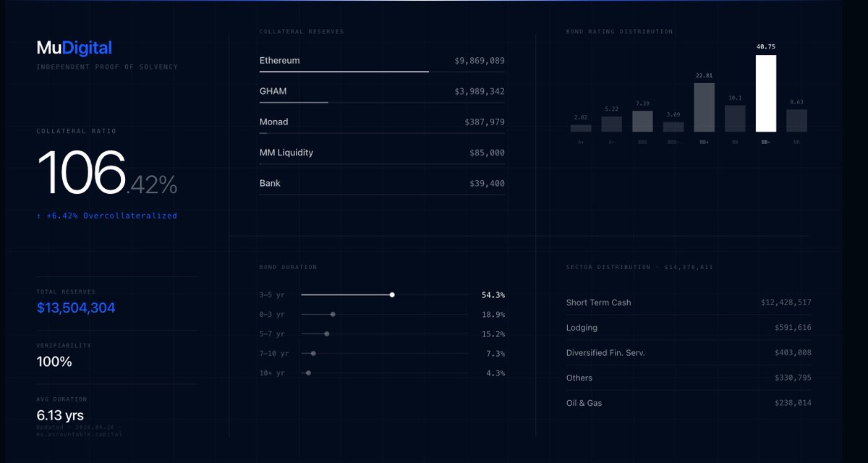Select the Oil & Gas sector row
The height and width of the screenshot is (463, 868).
[689, 403]
